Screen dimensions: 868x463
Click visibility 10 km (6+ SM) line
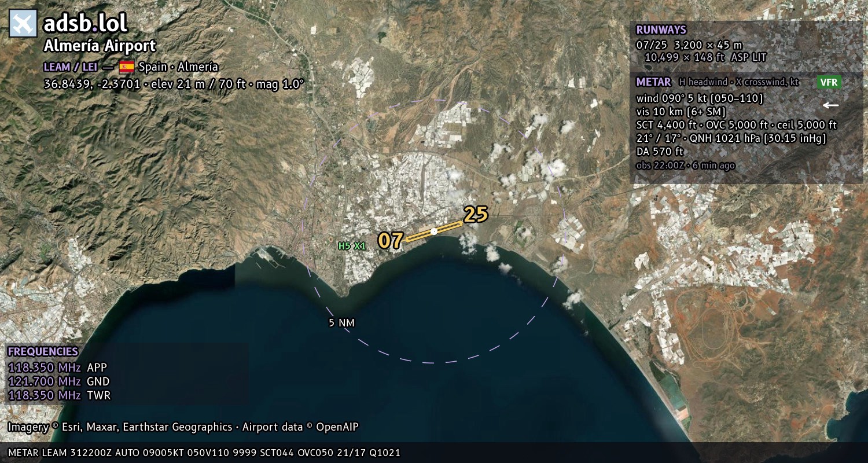tap(681, 112)
